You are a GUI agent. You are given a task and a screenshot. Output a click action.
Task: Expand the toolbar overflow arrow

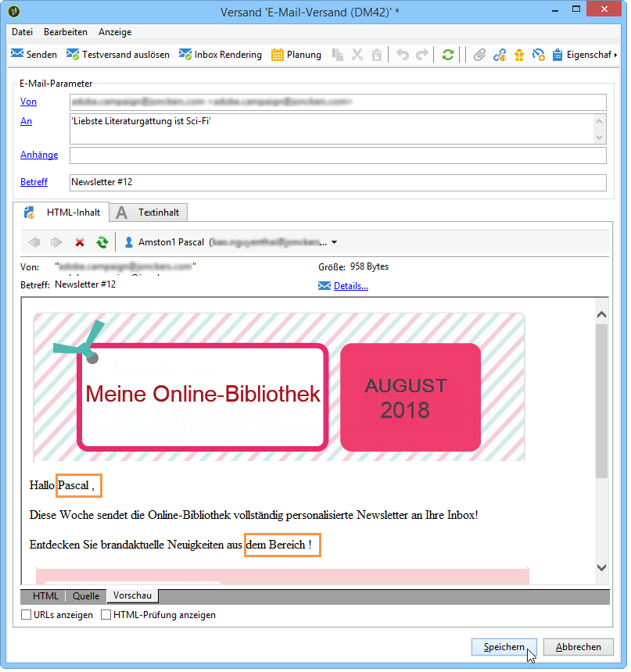pyautogui.click(x=616, y=55)
